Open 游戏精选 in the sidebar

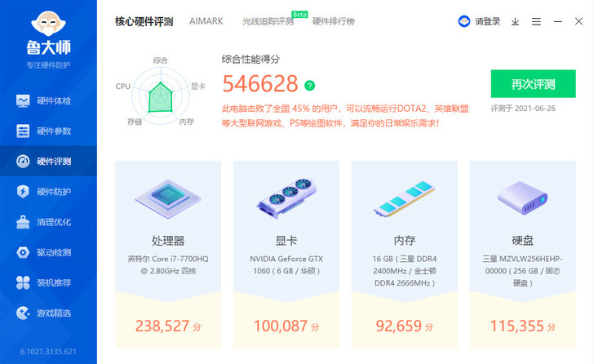click(x=48, y=313)
